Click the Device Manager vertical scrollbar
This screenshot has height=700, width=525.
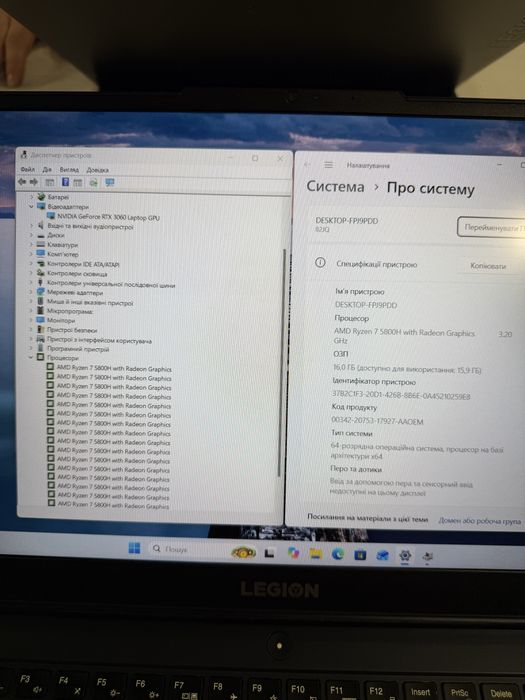pos(282,362)
